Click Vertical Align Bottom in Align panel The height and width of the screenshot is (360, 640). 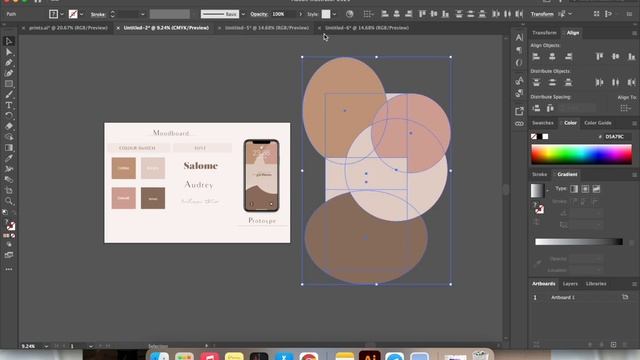click(631, 56)
